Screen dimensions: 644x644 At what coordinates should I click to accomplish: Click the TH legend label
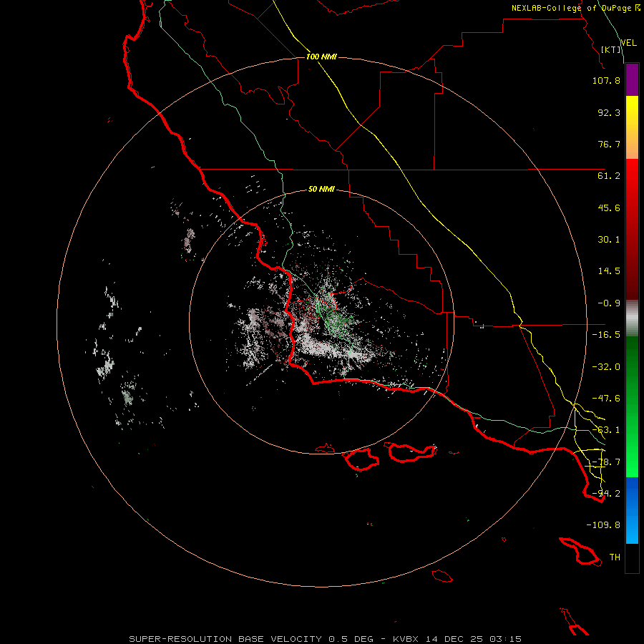pos(615,557)
